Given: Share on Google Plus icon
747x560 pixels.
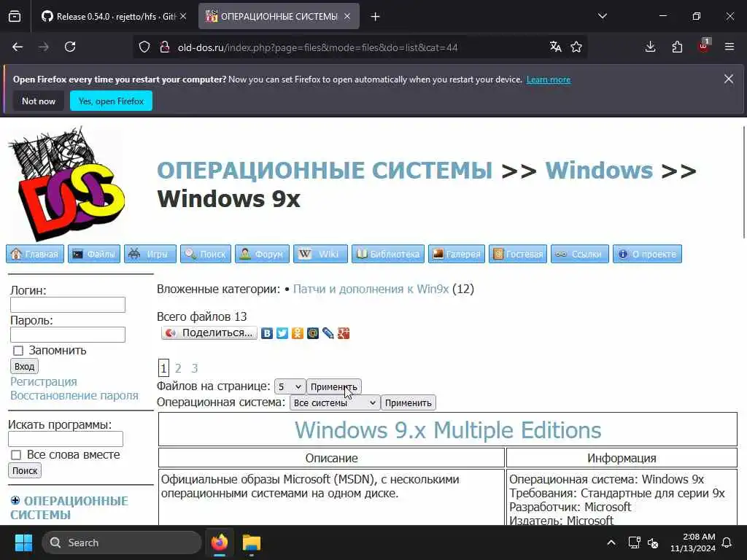Looking at the screenshot, I should point(344,333).
